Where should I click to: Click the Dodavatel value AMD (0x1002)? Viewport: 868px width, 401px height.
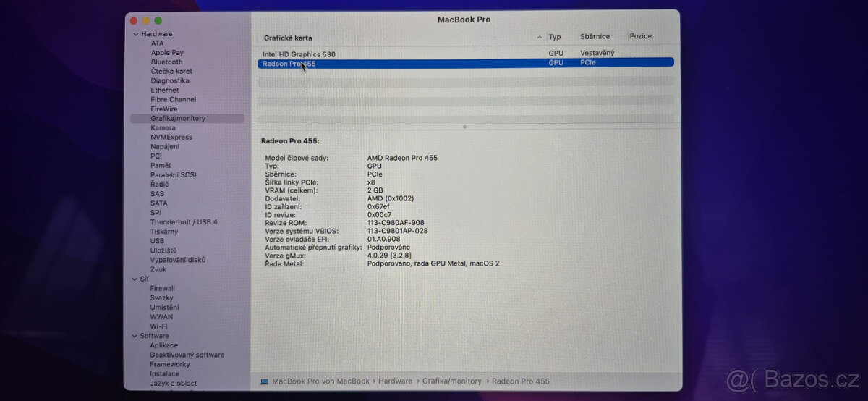[391, 198]
